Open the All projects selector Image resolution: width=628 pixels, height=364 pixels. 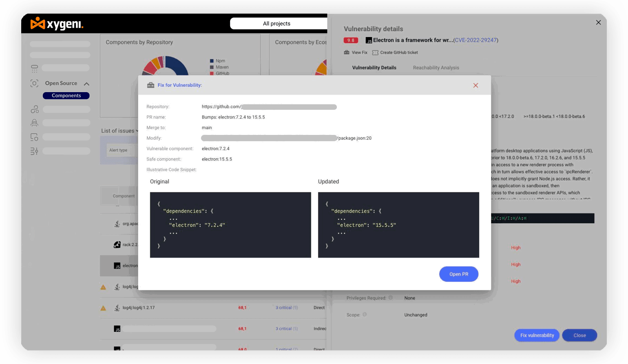(276, 24)
